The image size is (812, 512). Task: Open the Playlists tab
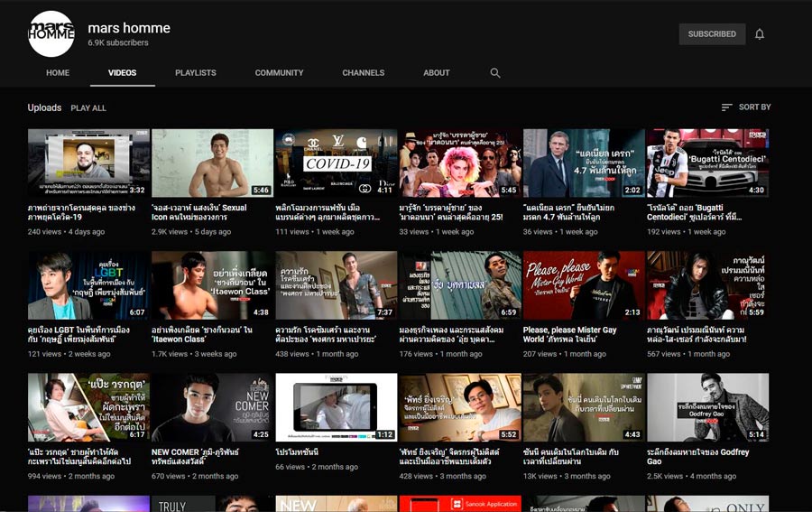196,73
